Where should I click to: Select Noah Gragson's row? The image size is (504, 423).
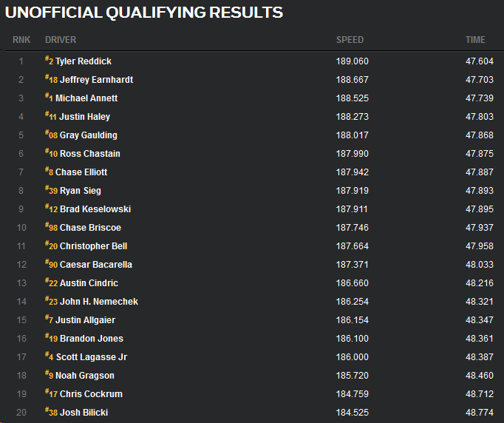point(84,376)
